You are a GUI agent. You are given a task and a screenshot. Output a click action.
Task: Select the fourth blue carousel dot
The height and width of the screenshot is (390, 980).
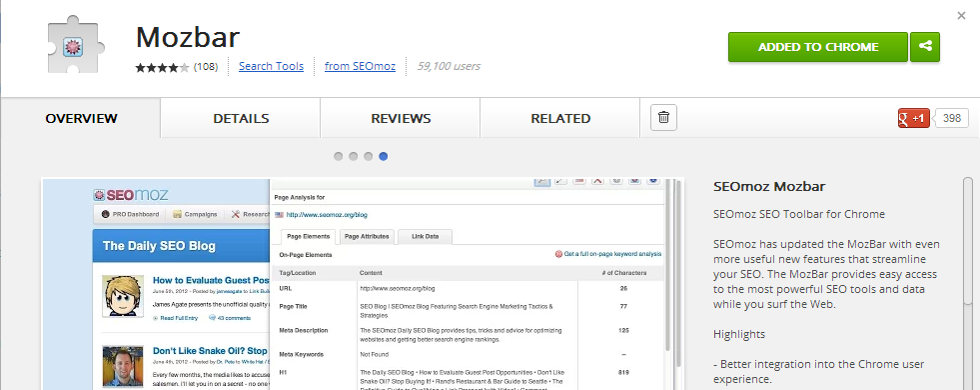tap(384, 157)
